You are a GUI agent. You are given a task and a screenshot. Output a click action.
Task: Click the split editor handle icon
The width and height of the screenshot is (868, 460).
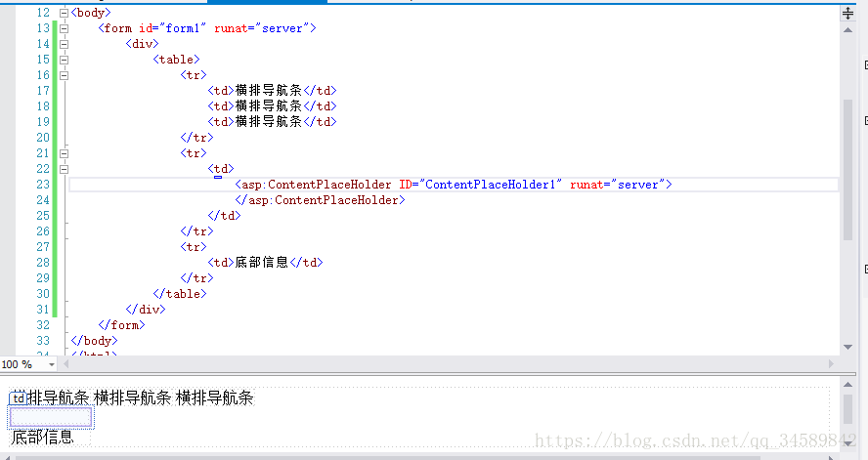[x=847, y=14]
